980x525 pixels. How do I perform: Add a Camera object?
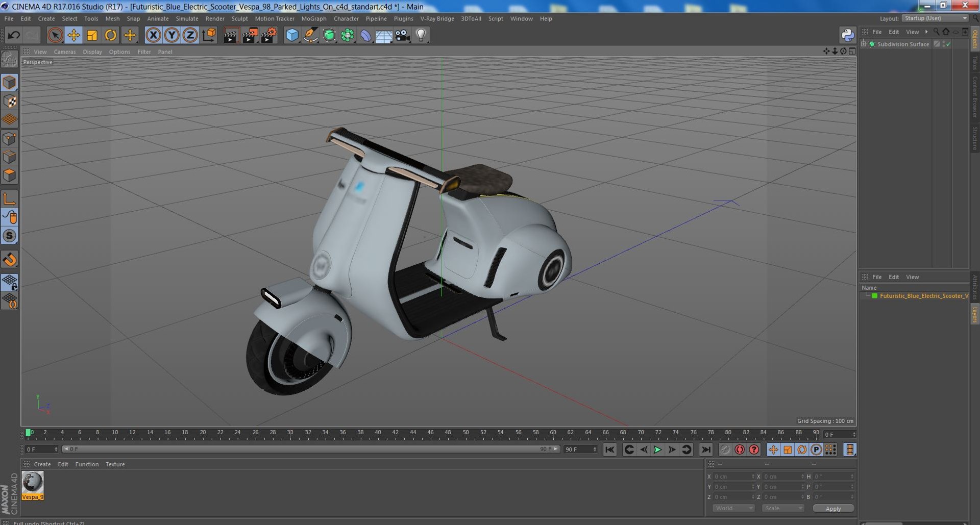tap(402, 35)
